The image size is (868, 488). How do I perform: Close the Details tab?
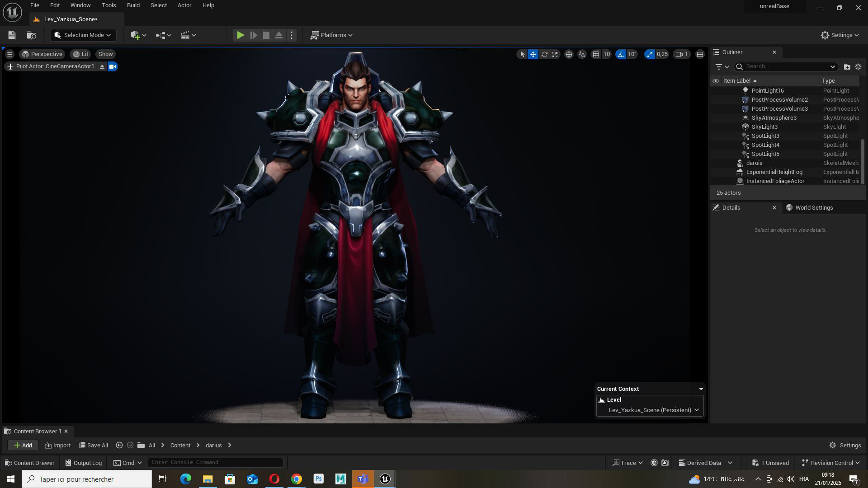(x=774, y=208)
